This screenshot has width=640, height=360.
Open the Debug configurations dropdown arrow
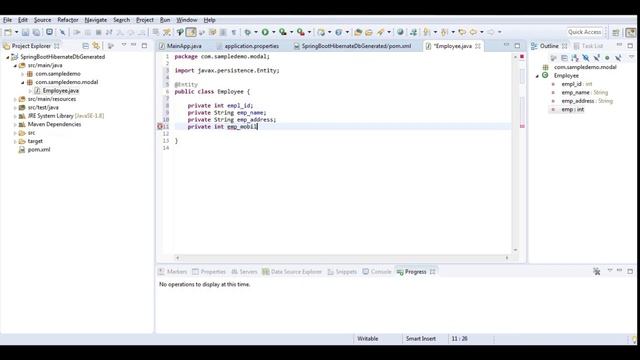pos(256,32)
